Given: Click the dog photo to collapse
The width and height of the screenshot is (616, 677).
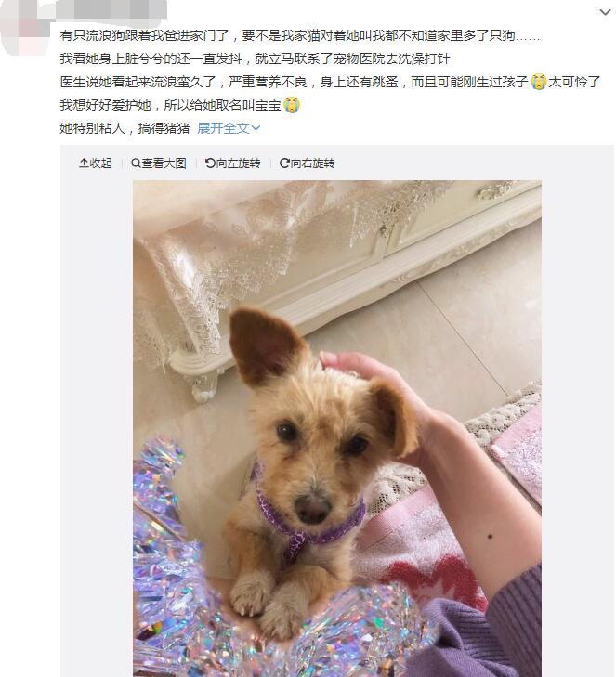Looking at the screenshot, I should (337, 428).
